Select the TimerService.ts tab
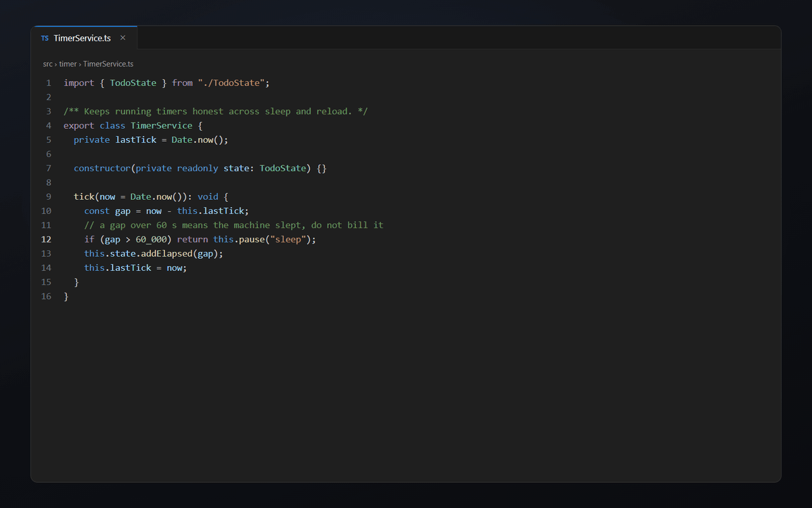 [x=84, y=38]
